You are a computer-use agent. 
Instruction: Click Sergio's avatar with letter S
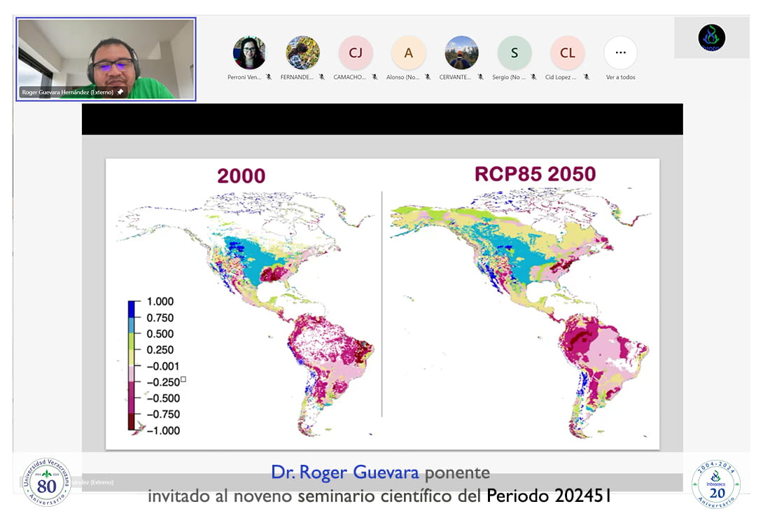tap(514, 53)
